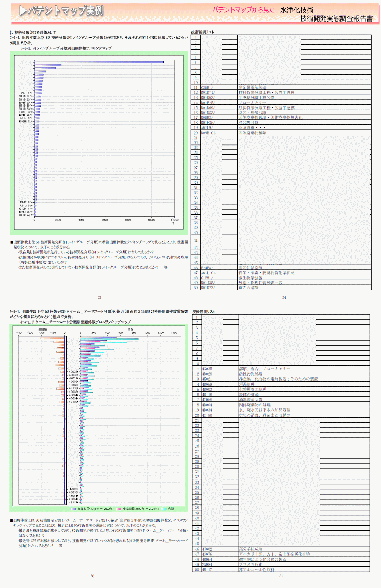Click the 固体廃棄物種類 cell in row 20

click(252, 133)
